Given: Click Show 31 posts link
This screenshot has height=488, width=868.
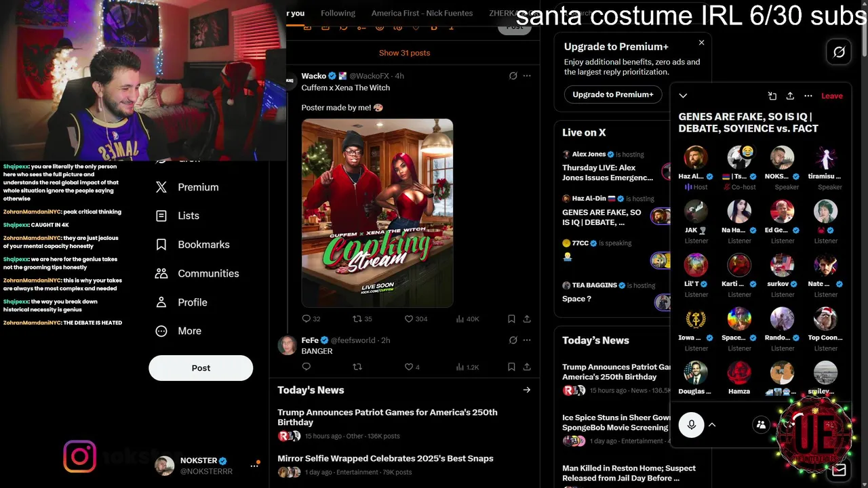Looking at the screenshot, I should (404, 53).
